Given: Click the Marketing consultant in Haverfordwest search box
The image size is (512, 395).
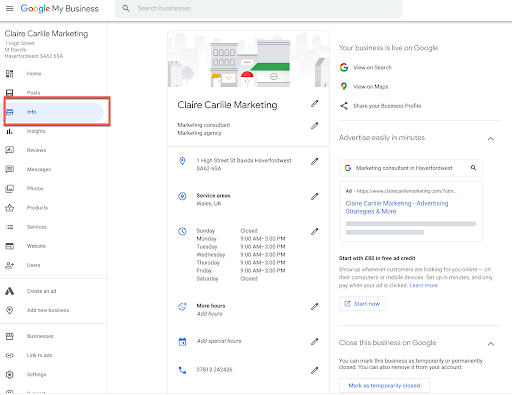Looking at the screenshot, I should coord(411,168).
